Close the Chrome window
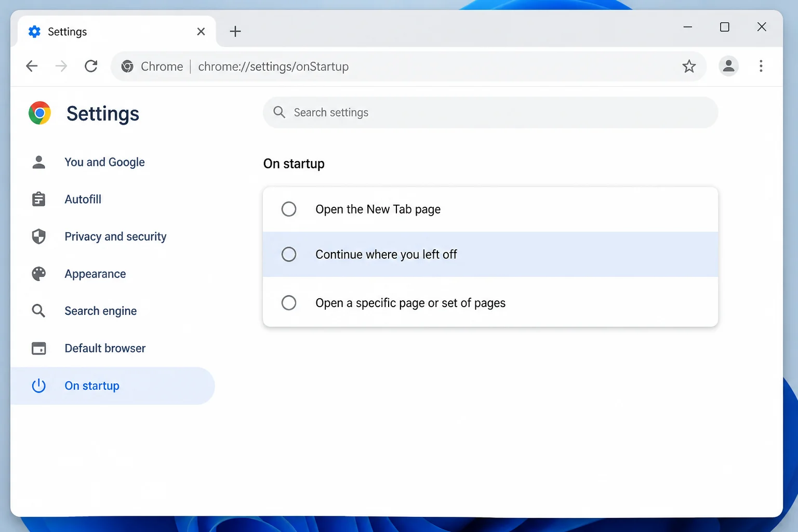 pyautogui.click(x=762, y=26)
